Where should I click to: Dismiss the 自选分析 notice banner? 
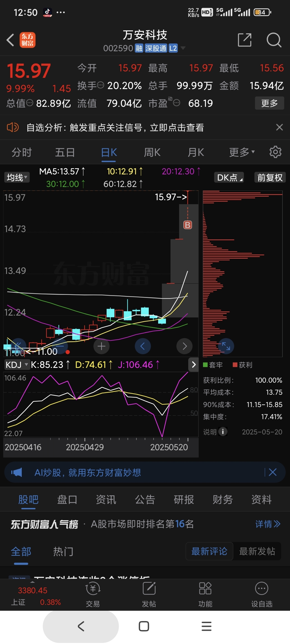pos(279,127)
